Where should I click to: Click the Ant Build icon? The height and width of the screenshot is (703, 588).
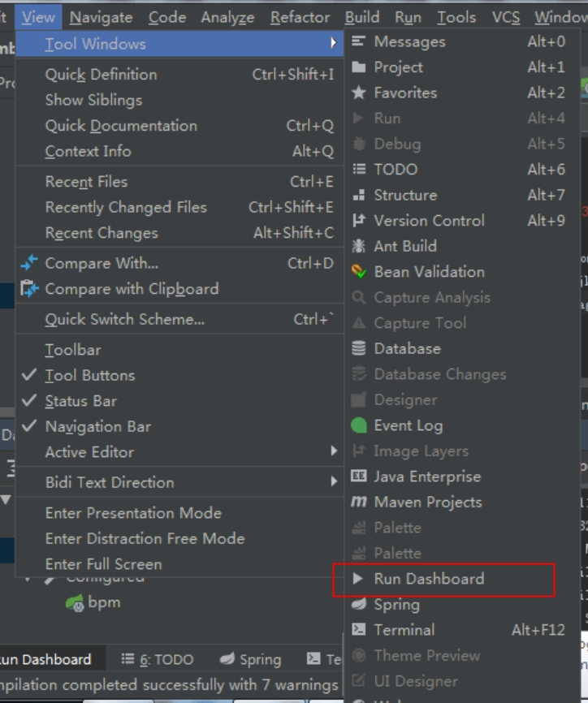[358, 246]
